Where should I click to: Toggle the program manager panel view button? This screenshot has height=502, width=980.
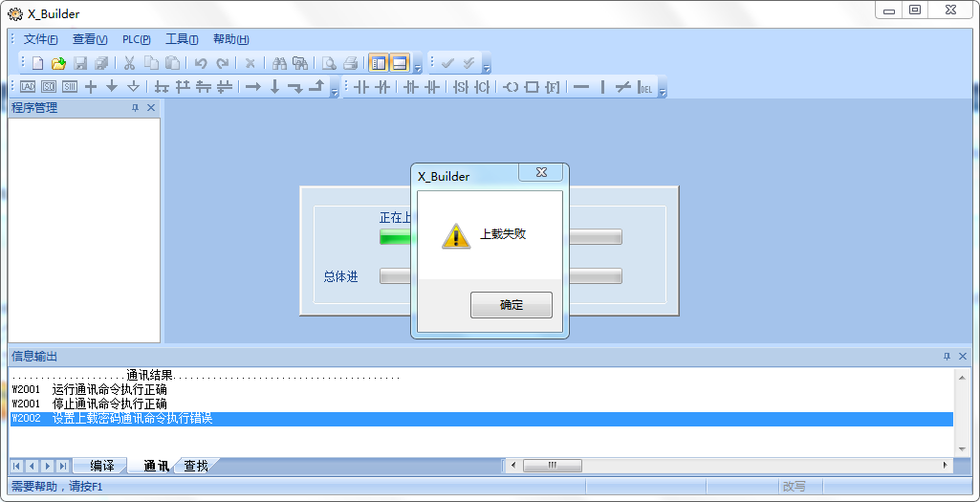click(x=378, y=63)
